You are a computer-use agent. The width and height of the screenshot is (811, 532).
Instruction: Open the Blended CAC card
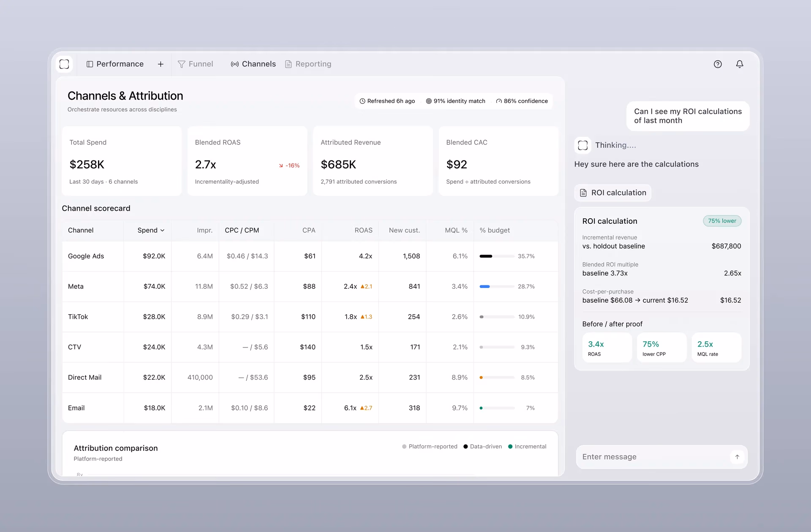[498, 161]
